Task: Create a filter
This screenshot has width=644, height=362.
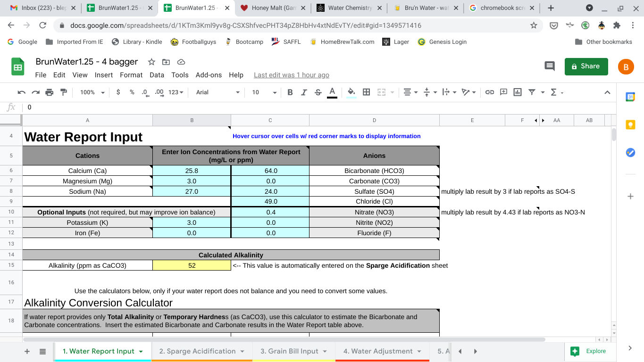Action: (x=532, y=92)
